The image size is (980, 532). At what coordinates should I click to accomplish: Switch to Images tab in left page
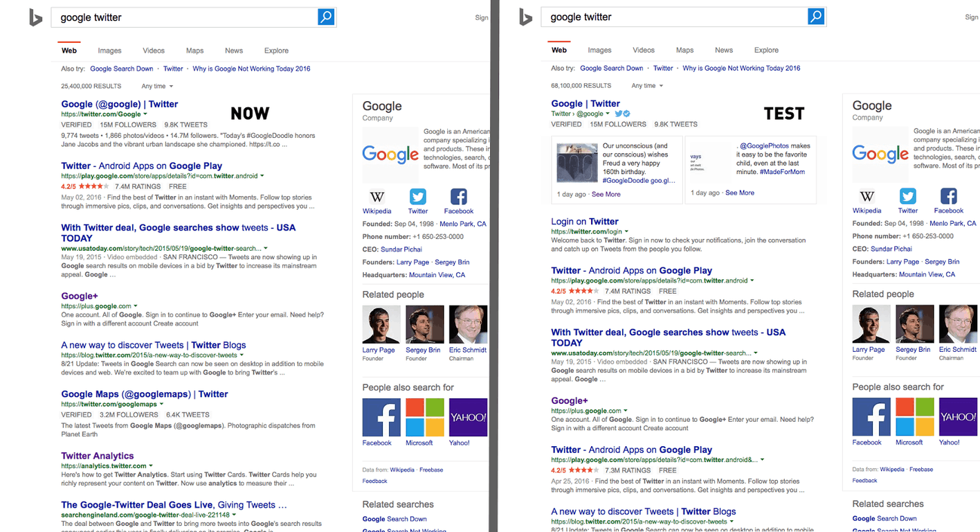point(109,51)
